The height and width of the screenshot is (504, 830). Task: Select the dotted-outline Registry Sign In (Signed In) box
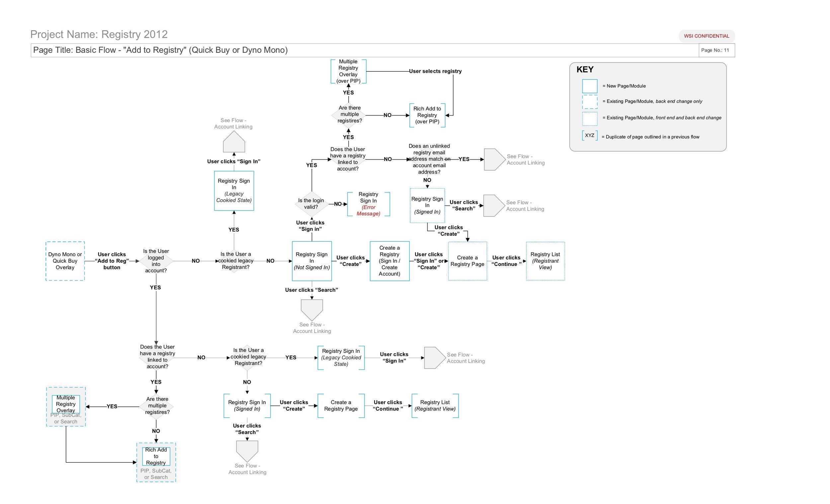(x=427, y=206)
